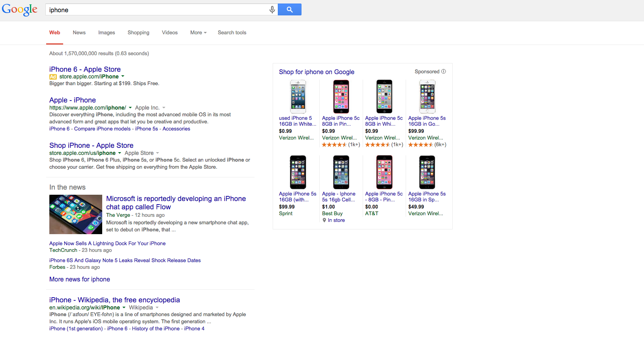
Task: Expand arrow next to store.apple.com/iPhone ad
Action: 123,76
